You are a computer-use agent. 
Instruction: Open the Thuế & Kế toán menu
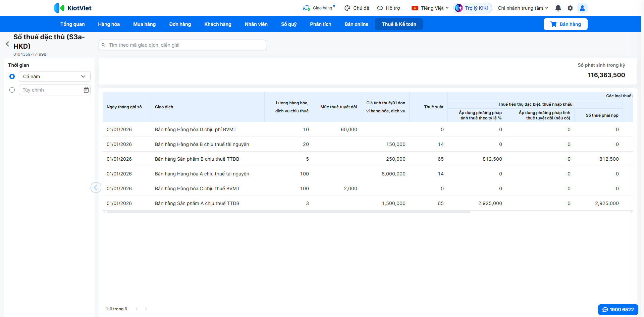coord(399,24)
